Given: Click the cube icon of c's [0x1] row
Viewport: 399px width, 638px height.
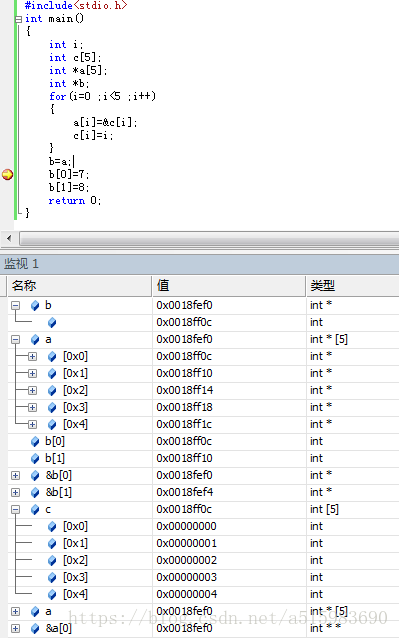Looking at the screenshot, I should point(52,544).
